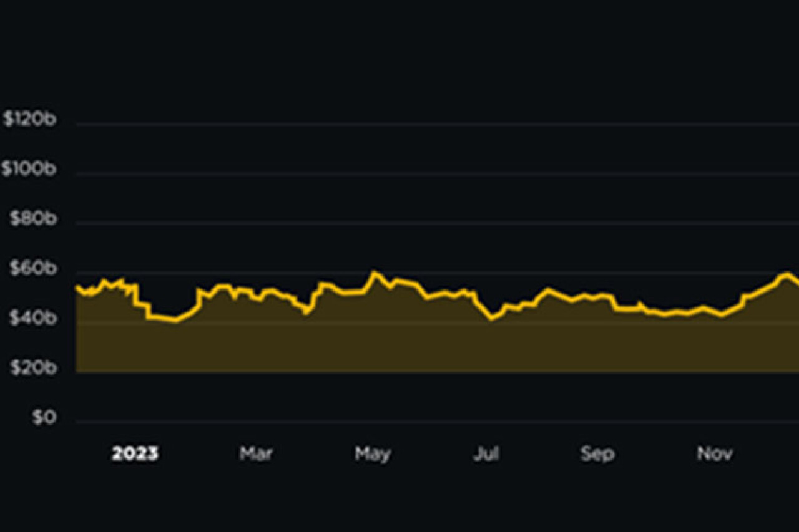Click the yellow line's starting point at left
799x532 pixels.
click(x=76, y=286)
